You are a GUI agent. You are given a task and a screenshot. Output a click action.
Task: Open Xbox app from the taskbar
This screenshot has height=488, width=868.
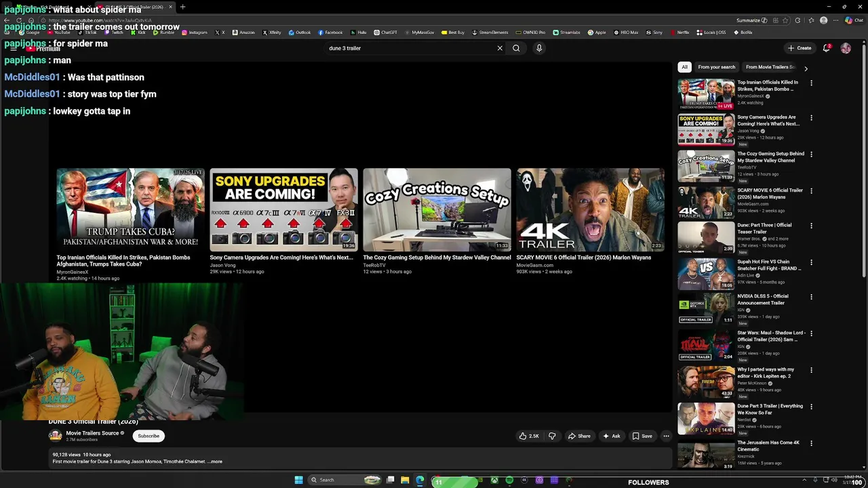pyautogui.click(x=494, y=480)
